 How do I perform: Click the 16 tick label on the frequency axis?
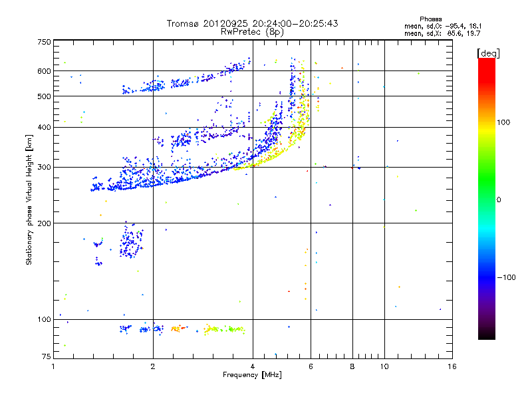[452, 366]
